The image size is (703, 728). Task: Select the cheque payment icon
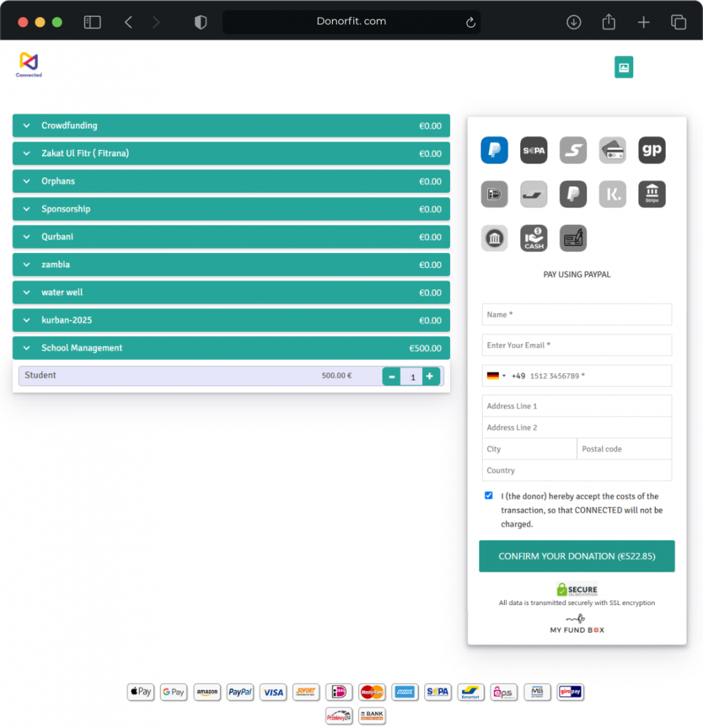[573, 238]
